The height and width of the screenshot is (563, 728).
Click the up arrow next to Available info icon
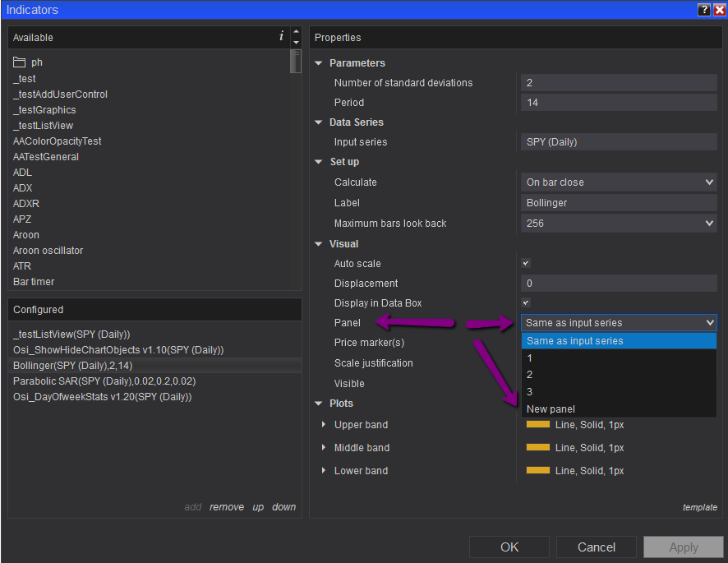point(296,32)
